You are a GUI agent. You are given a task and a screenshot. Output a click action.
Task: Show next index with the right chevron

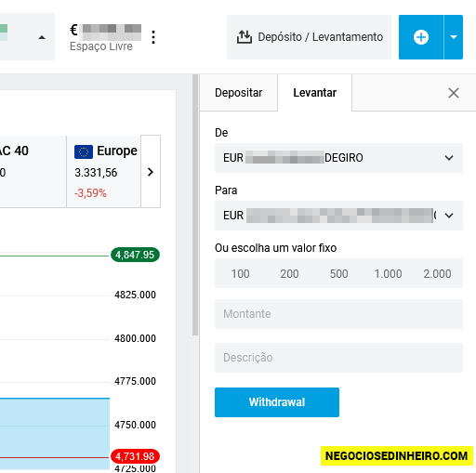pos(151,172)
